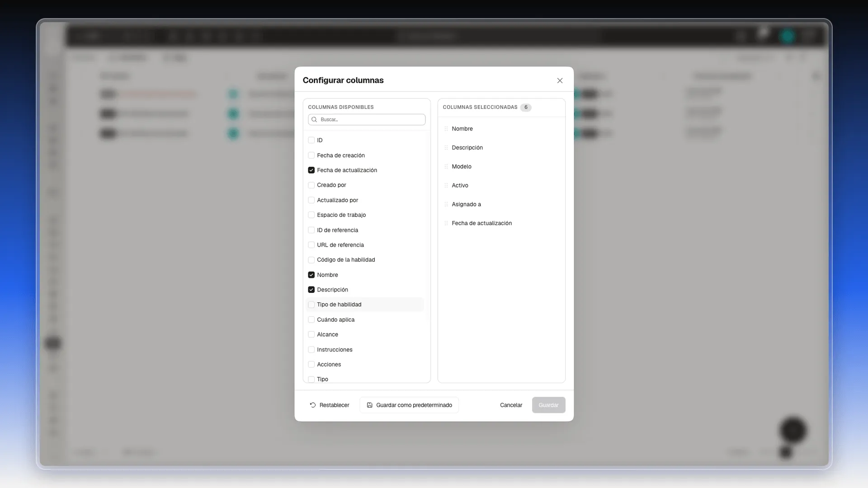Click the drag handle next to Descripción
This screenshot has width=868, height=488.
446,148
